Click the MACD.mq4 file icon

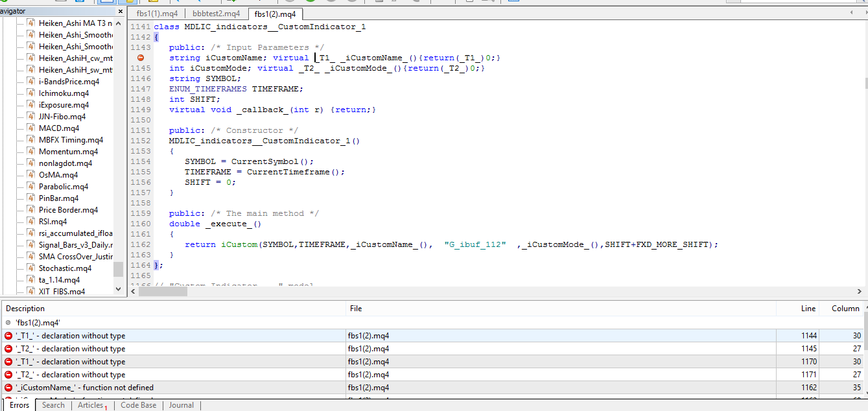click(31, 128)
